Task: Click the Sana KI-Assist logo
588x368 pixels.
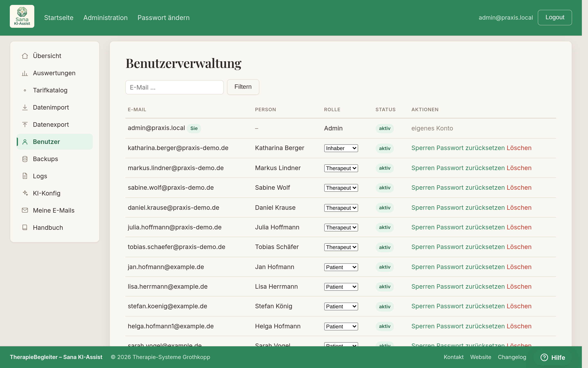Action: [x=22, y=16]
